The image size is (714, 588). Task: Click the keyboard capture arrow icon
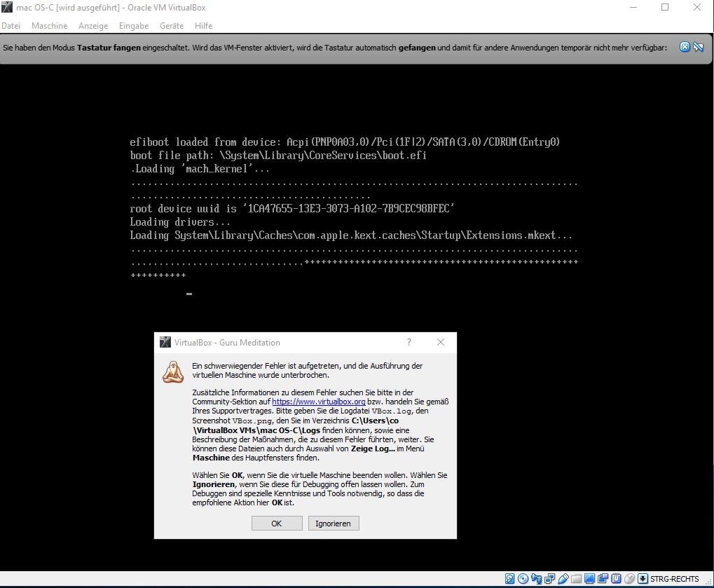(x=643, y=578)
